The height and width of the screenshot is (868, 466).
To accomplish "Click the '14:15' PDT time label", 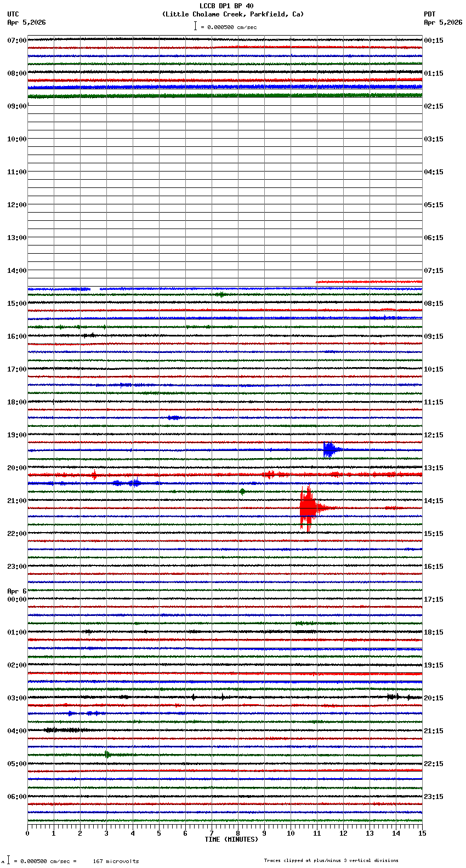I will pyautogui.click(x=434, y=501).
